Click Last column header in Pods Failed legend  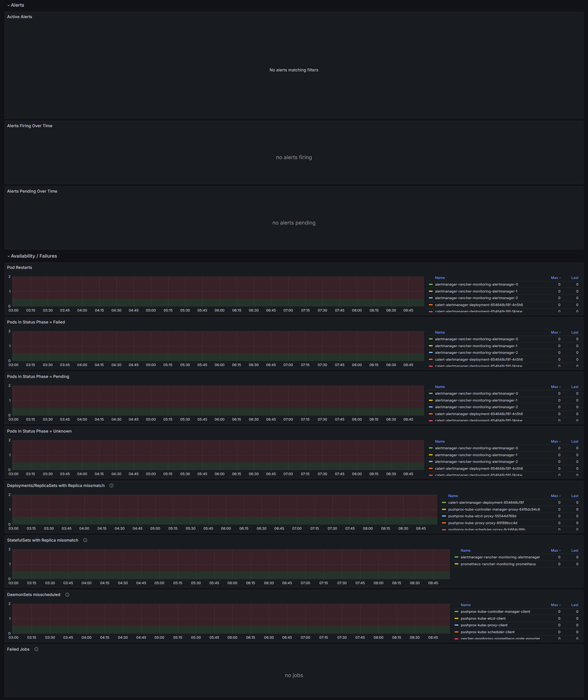[574, 333]
